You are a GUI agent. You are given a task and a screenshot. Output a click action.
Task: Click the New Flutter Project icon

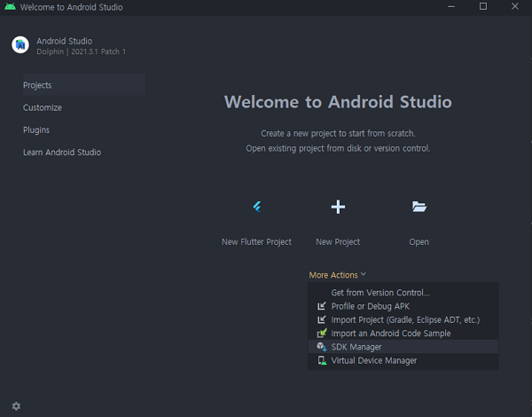click(x=257, y=207)
